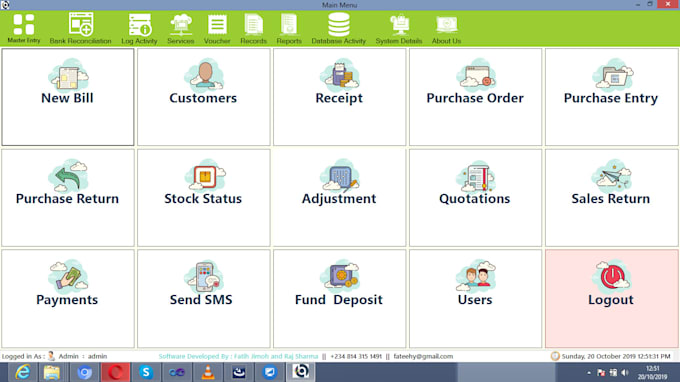Open the Adjustment tile
The height and width of the screenshot is (382, 680).
point(339,198)
